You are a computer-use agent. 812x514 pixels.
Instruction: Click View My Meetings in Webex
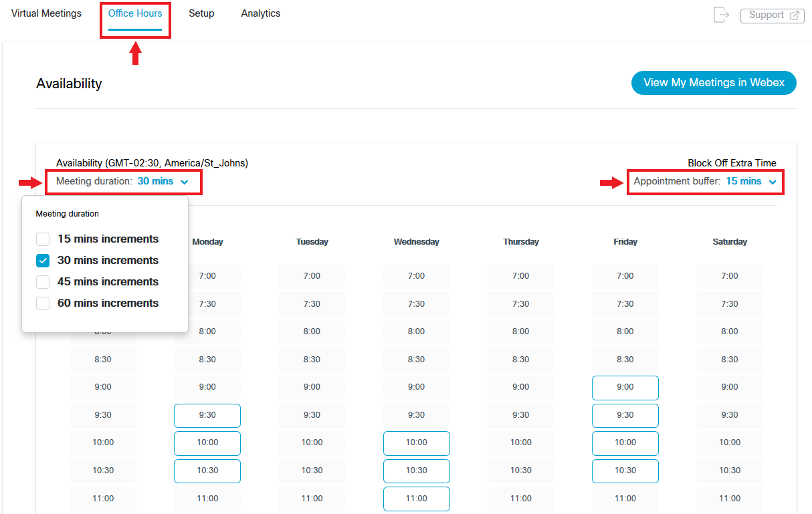pyautogui.click(x=714, y=82)
